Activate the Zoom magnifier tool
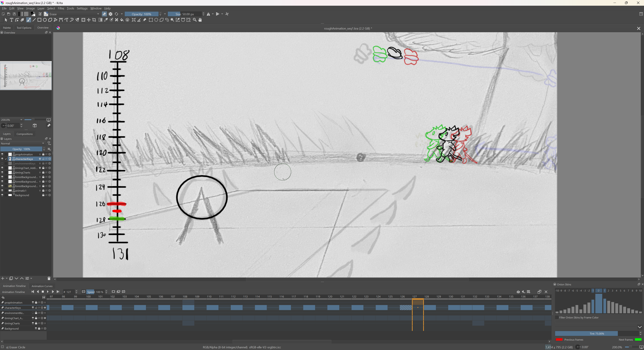Image resolution: width=644 pixels, height=350 pixels. click(195, 20)
